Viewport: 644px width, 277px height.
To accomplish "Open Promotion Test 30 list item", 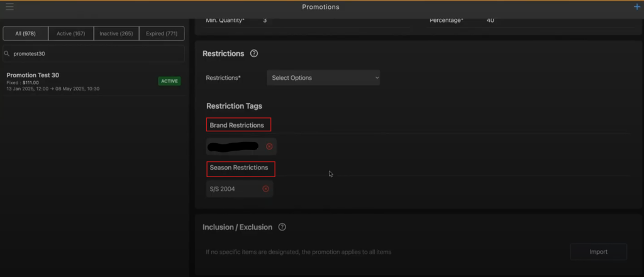I will (x=94, y=82).
